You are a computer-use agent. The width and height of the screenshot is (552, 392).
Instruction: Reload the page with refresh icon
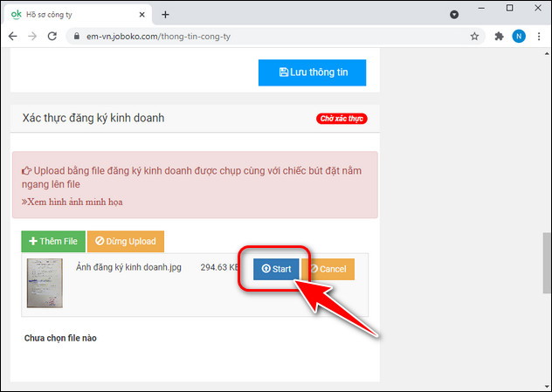pos(52,37)
